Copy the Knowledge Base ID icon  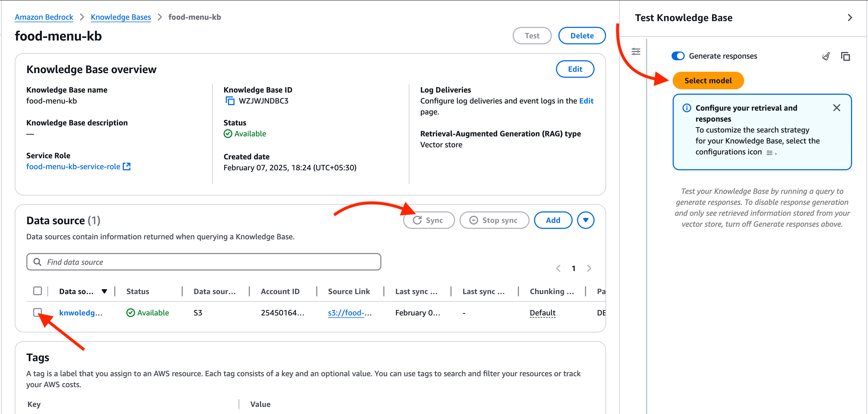230,101
